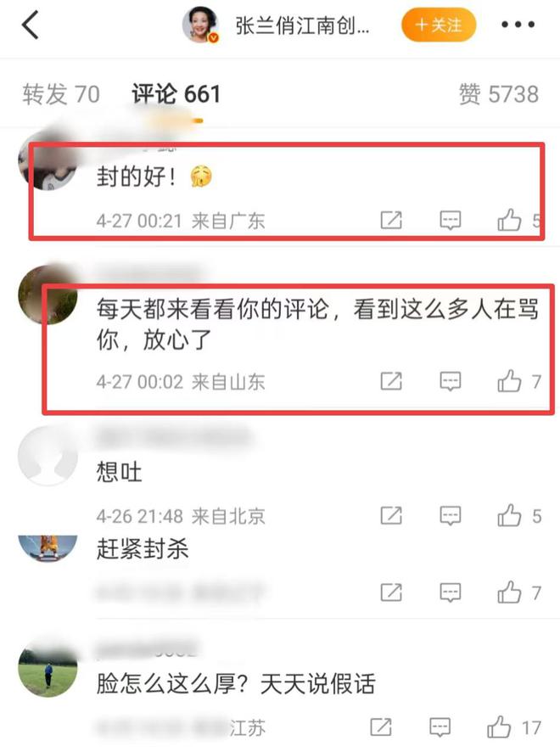Image resolution: width=560 pixels, height=752 pixels.
Task: Switch to the 转发 70 tab
Action: point(61,94)
